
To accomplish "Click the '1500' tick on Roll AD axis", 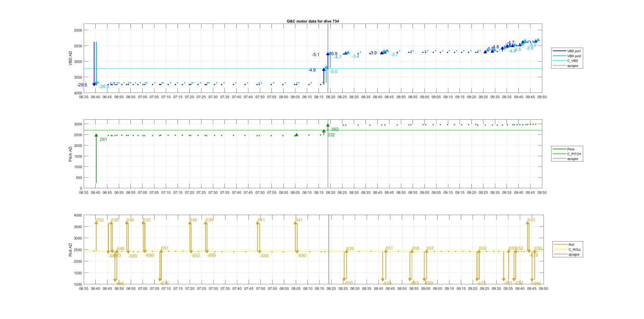I will coord(78,273).
